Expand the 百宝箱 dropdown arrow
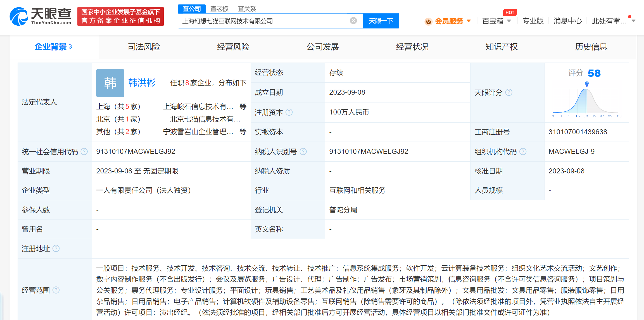The height and width of the screenshot is (320, 644). coord(509,21)
